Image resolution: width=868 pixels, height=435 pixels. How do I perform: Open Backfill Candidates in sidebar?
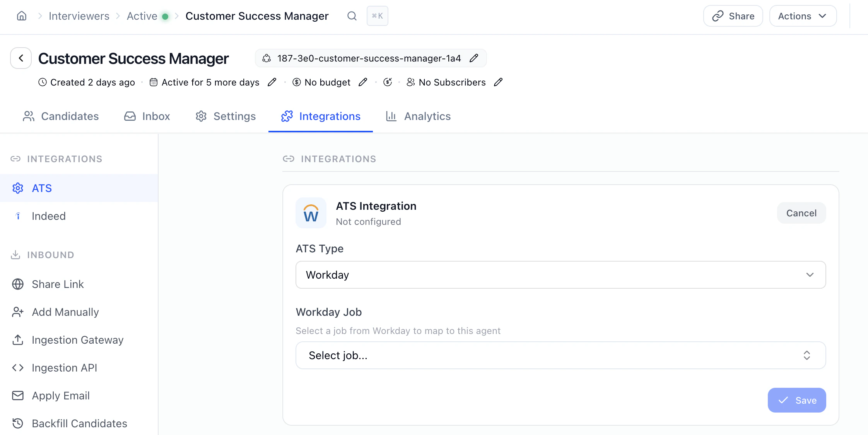pos(79,423)
